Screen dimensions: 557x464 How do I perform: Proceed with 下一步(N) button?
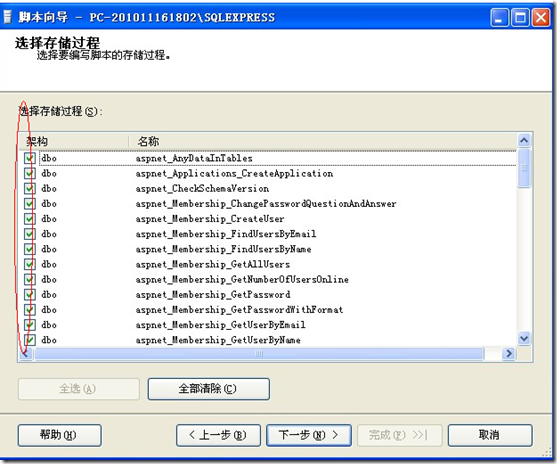[309, 435]
